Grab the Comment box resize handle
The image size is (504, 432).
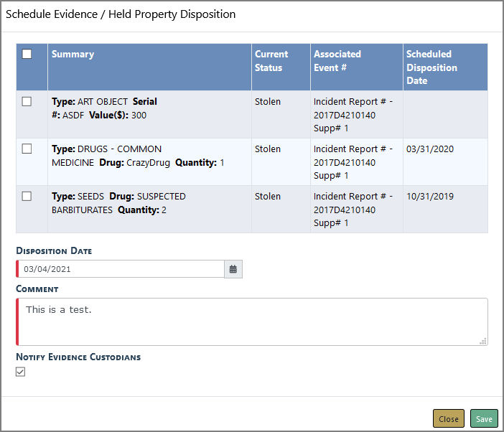(483, 341)
